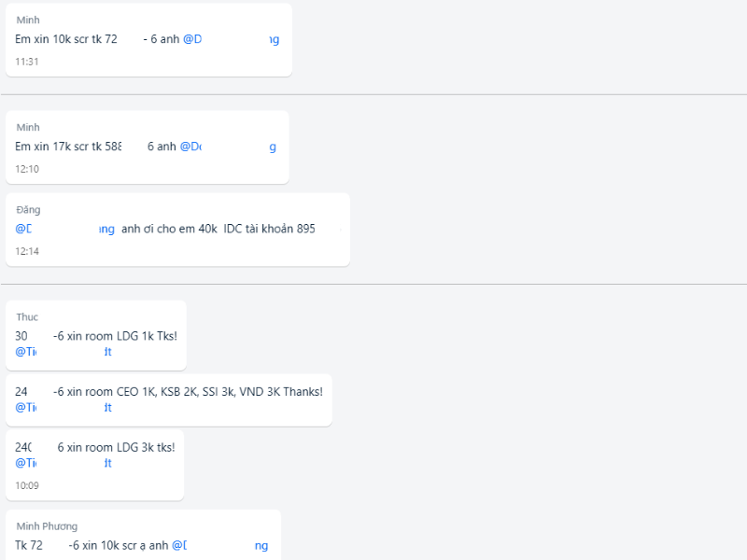The width and height of the screenshot is (747, 560).
Task: Click the 10:09 timestamp
Action: [27, 485]
